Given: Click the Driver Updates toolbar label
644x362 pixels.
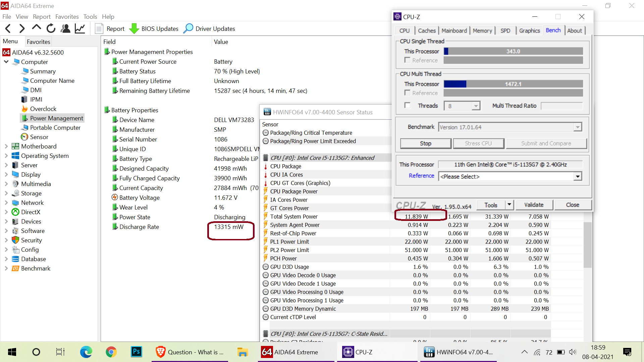Looking at the screenshot, I should 215,29.
